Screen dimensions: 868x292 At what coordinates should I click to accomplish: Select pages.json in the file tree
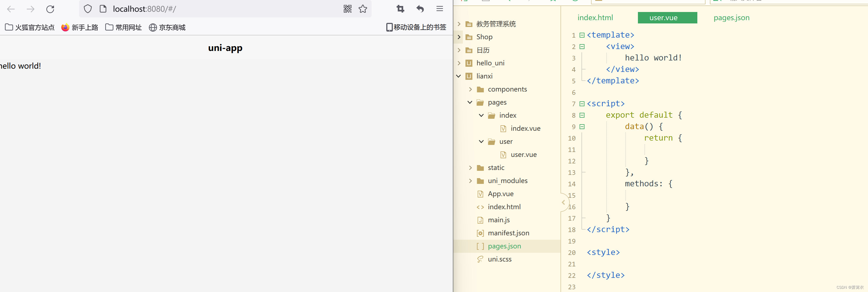[504, 246]
